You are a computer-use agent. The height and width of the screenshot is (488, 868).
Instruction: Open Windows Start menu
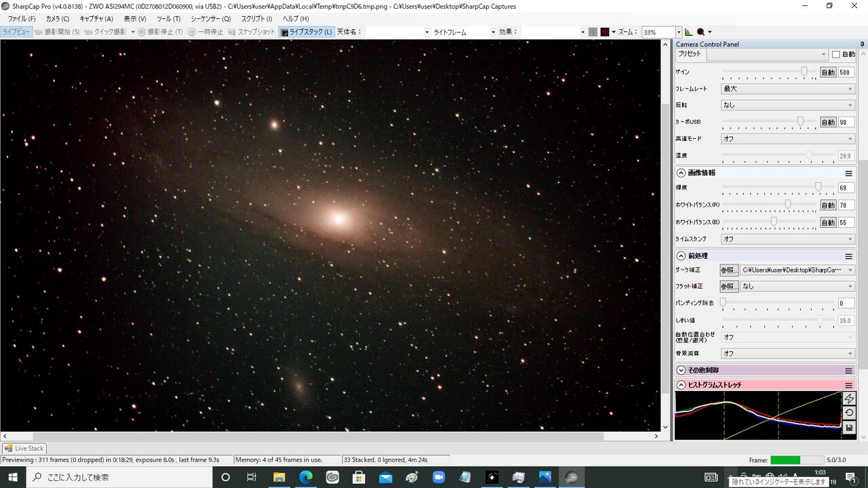(13, 477)
